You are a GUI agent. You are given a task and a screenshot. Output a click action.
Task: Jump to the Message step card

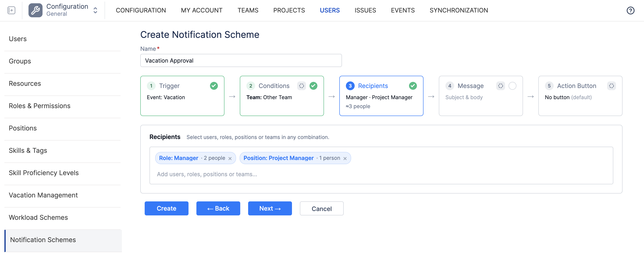click(x=481, y=96)
